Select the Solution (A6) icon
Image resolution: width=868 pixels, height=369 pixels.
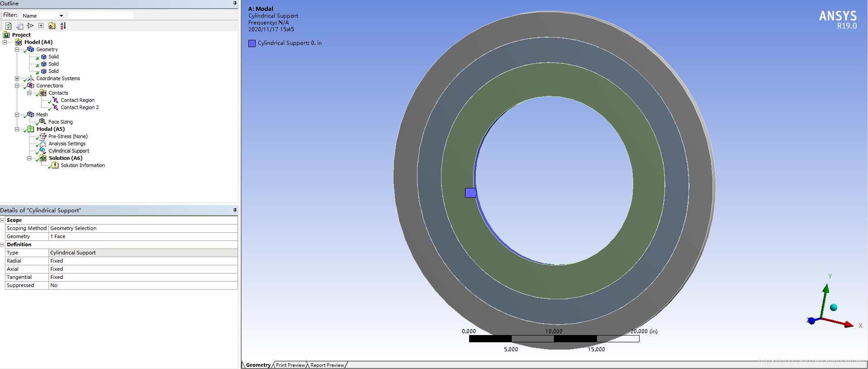tap(43, 158)
